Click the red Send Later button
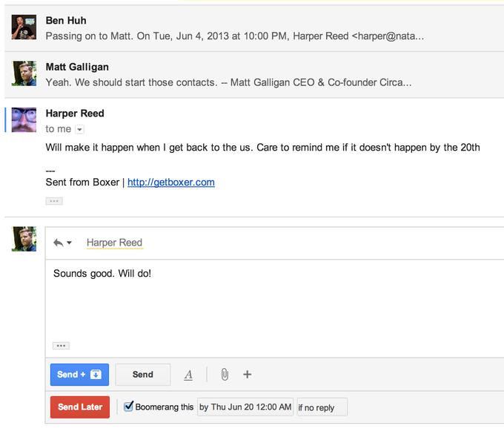Image resolution: width=504 pixels, height=437 pixels. [79, 407]
